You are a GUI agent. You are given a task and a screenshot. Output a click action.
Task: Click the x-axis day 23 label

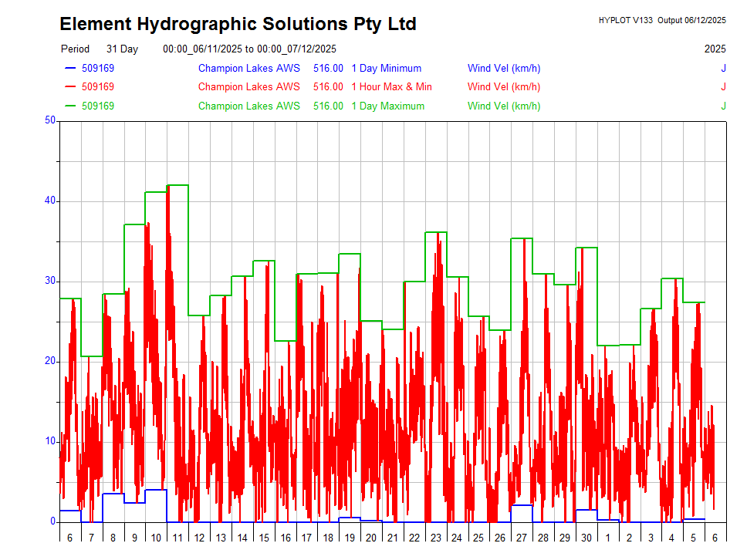point(436,538)
